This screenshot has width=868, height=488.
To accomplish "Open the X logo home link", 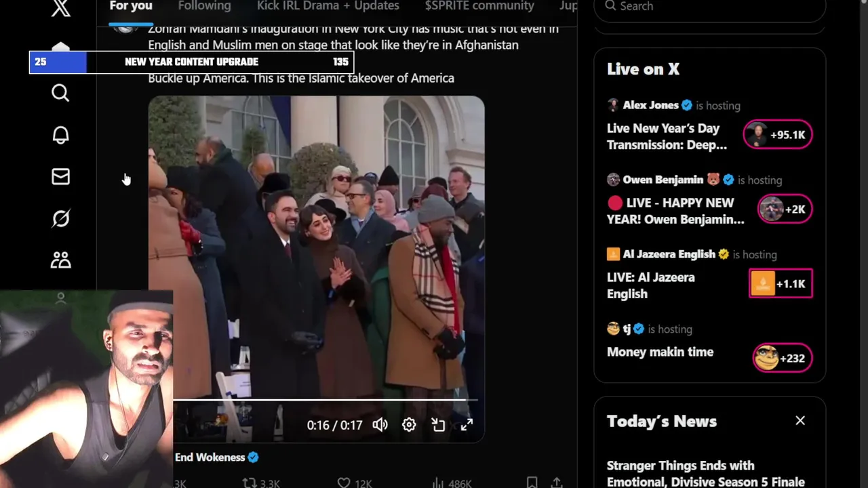I will point(61,8).
